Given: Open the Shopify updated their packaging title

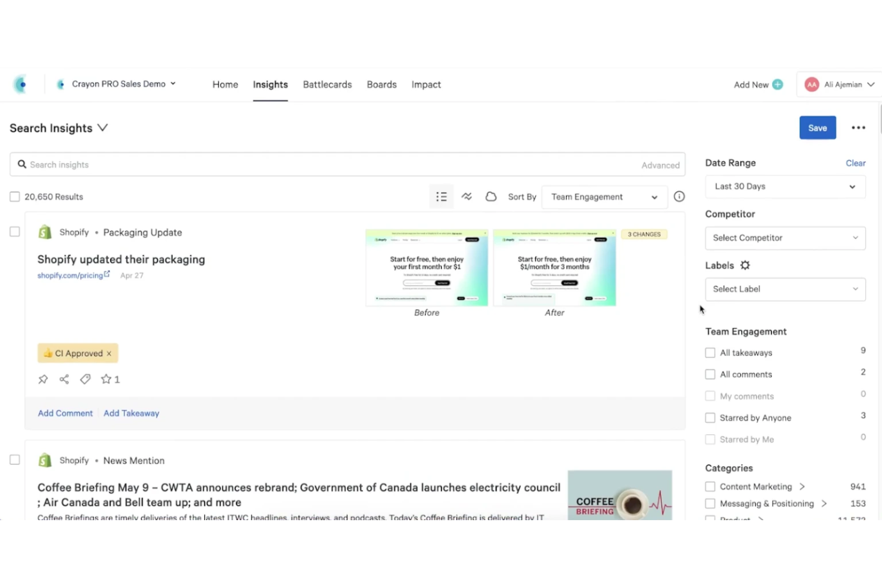Looking at the screenshot, I should (121, 259).
